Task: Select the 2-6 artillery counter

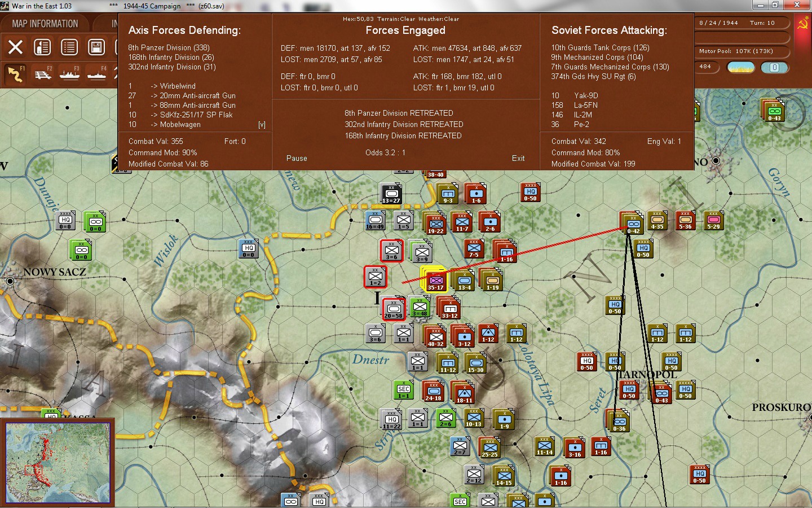Action: [x=490, y=222]
